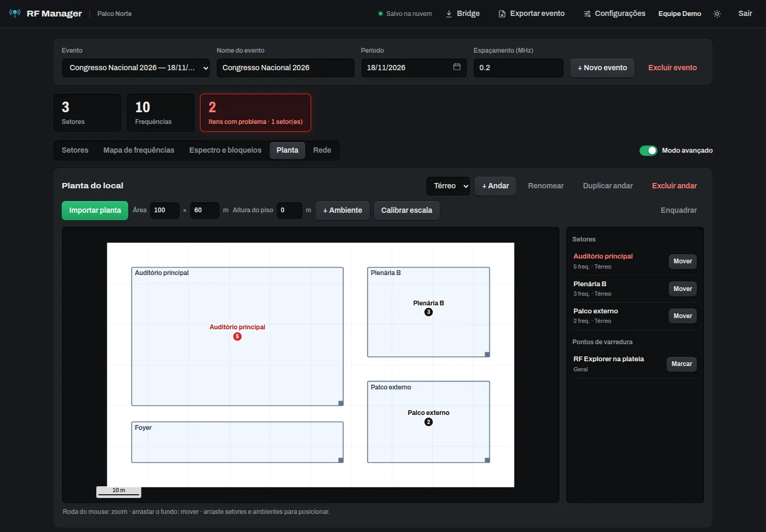The height and width of the screenshot is (532, 766).
Task: Open the calendar icon in Período field
Action: click(456, 67)
